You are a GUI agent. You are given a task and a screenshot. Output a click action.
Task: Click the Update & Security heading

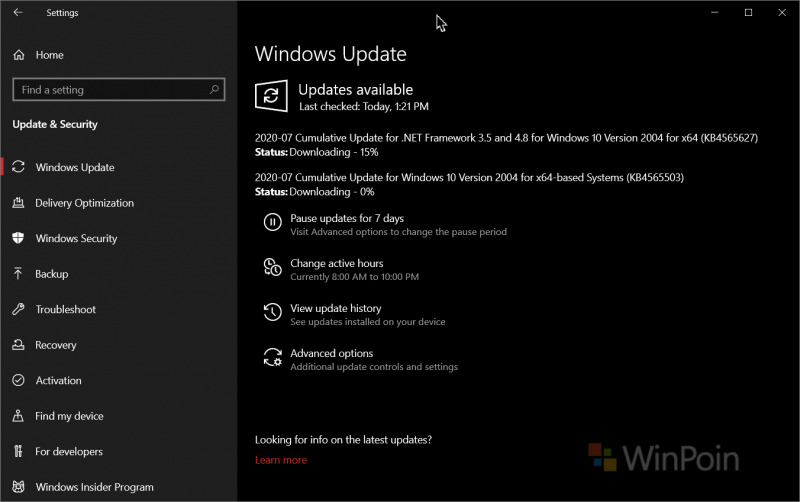[55, 124]
